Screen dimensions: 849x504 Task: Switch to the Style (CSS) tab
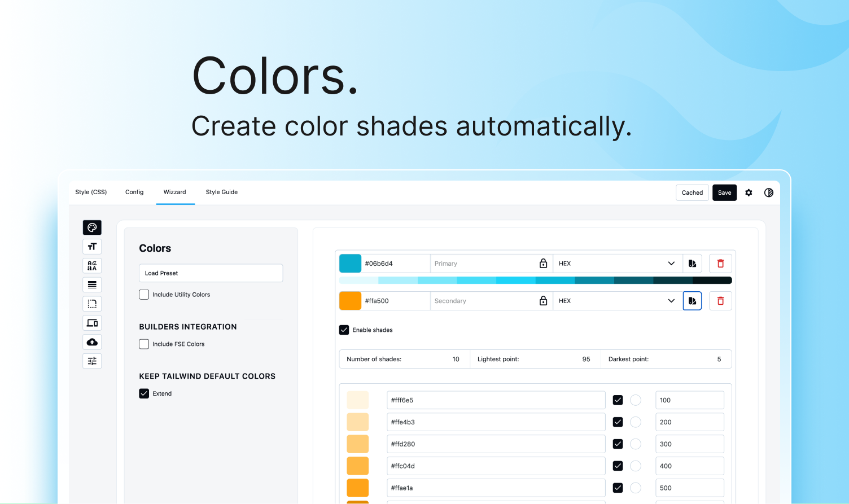click(91, 192)
